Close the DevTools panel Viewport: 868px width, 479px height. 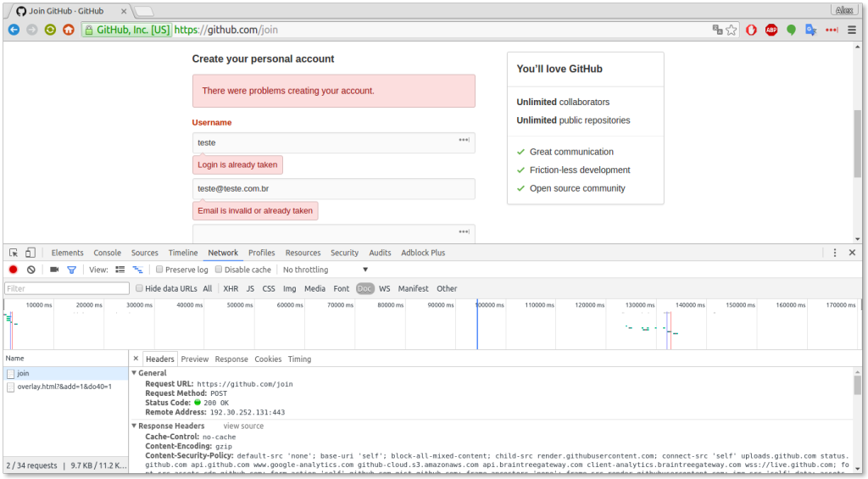pos(852,253)
